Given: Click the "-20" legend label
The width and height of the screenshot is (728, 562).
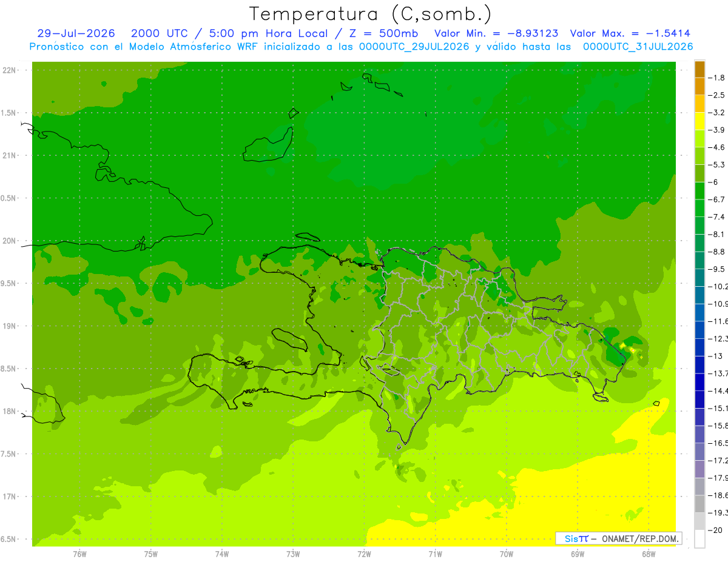Looking at the screenshot, I should [715, 530].
